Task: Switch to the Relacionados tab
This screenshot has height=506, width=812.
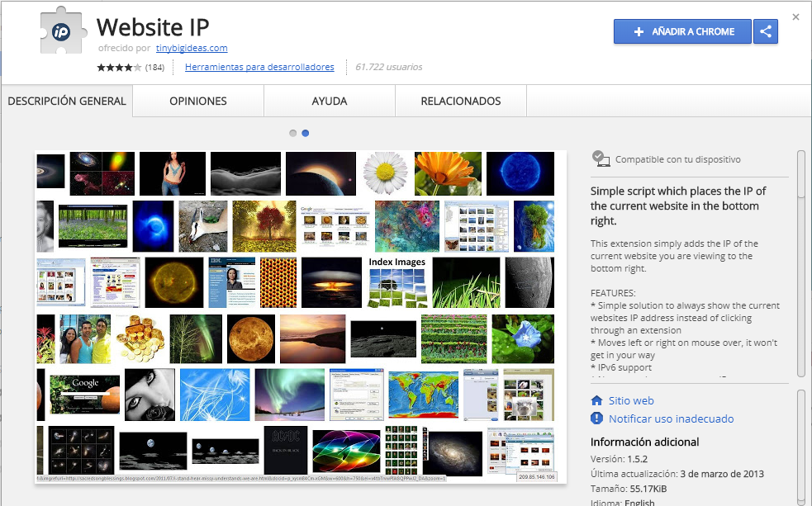Action: pos(461,102)
